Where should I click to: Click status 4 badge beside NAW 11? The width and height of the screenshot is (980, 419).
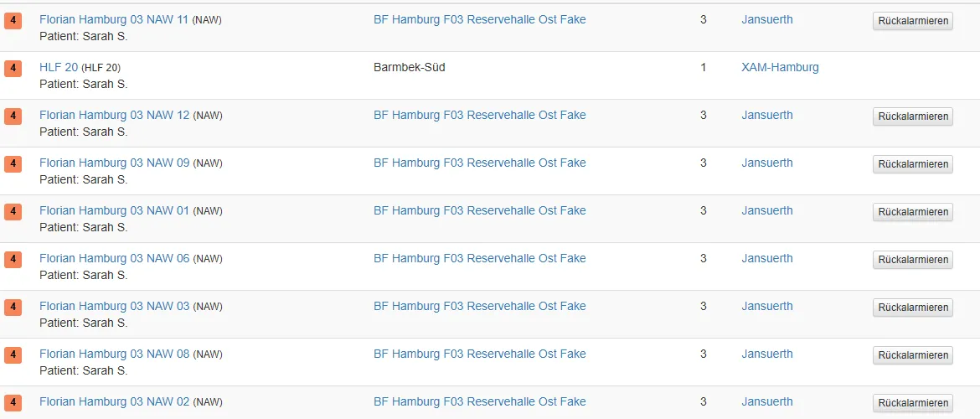coord(13,21)
